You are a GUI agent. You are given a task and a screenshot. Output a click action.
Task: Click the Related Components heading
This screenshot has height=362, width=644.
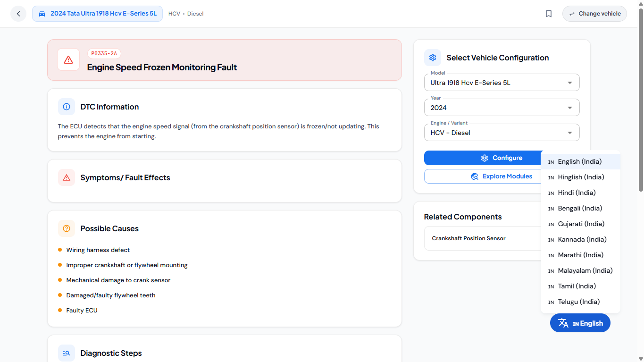pyautogui.click(x=463, y=217)
